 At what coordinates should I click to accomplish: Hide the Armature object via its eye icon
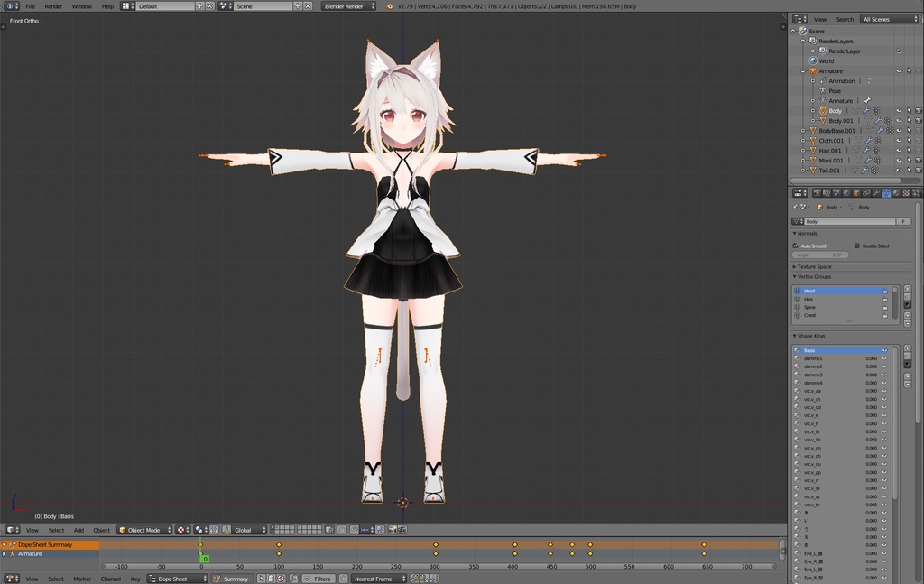[900, 70]
